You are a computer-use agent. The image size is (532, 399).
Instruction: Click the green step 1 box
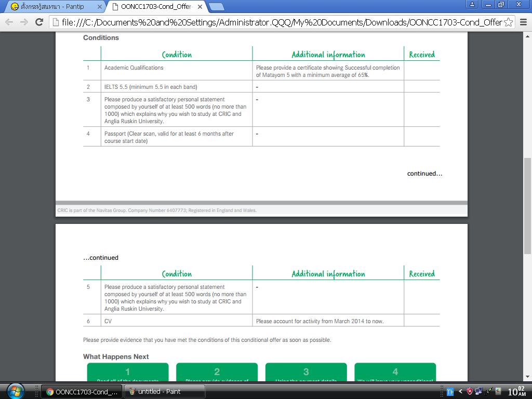click(x=128, y=372)
